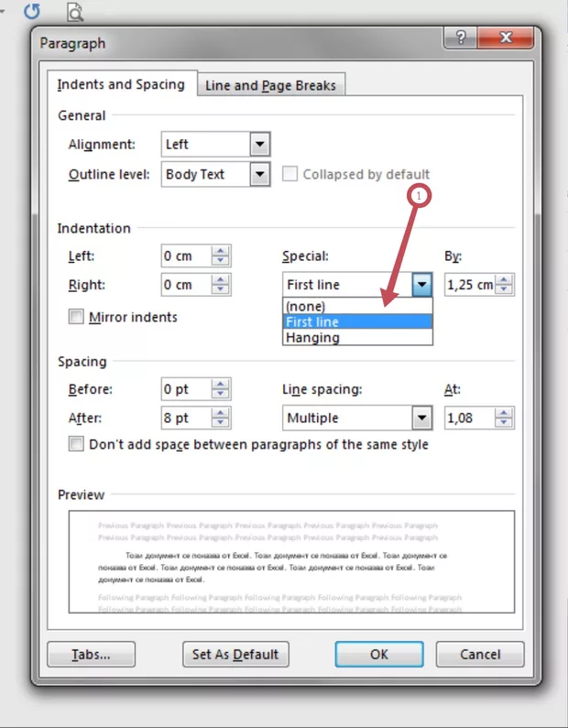
Task: Close the Paragraph dialog with X
Action: (x=506, y=38)
